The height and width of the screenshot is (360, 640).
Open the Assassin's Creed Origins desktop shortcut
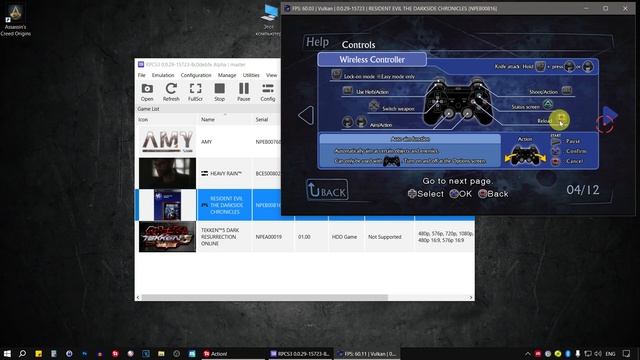click(x=16, y=20)
